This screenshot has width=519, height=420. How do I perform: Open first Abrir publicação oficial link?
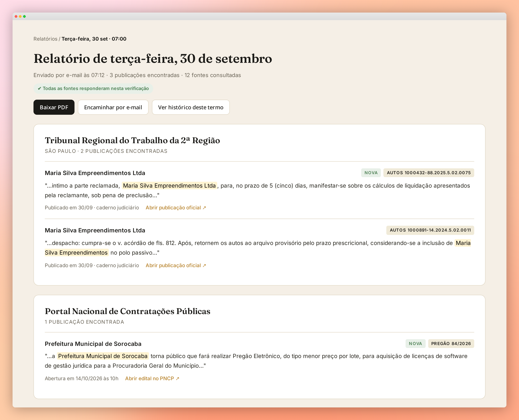[176, 208]
